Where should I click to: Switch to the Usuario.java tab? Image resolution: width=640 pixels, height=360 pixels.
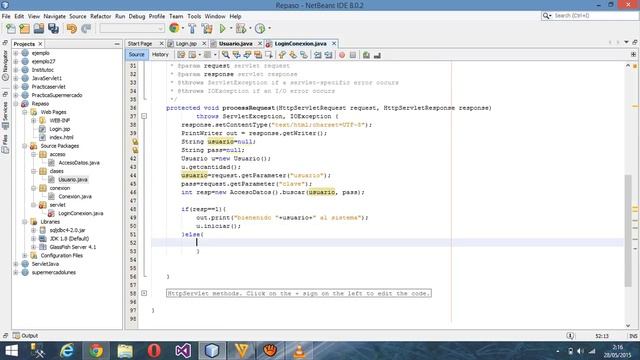pos(236,43)
